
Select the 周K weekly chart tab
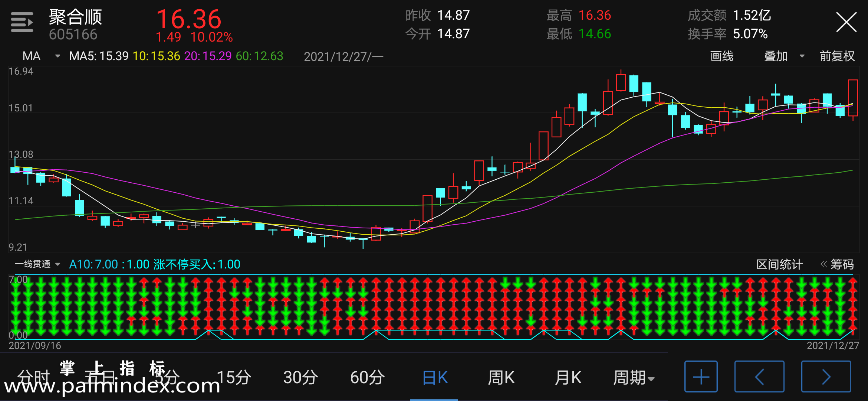501,378
